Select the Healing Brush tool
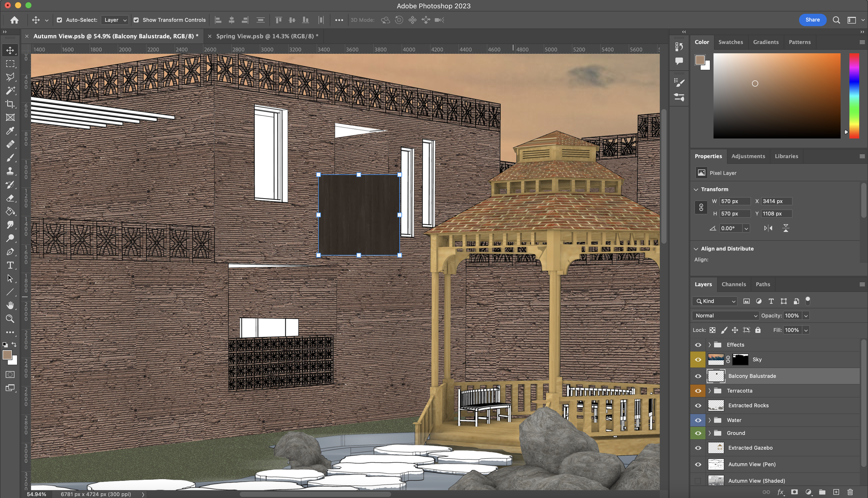The width and height of the screenshot is (868, 498). point(10,144)
